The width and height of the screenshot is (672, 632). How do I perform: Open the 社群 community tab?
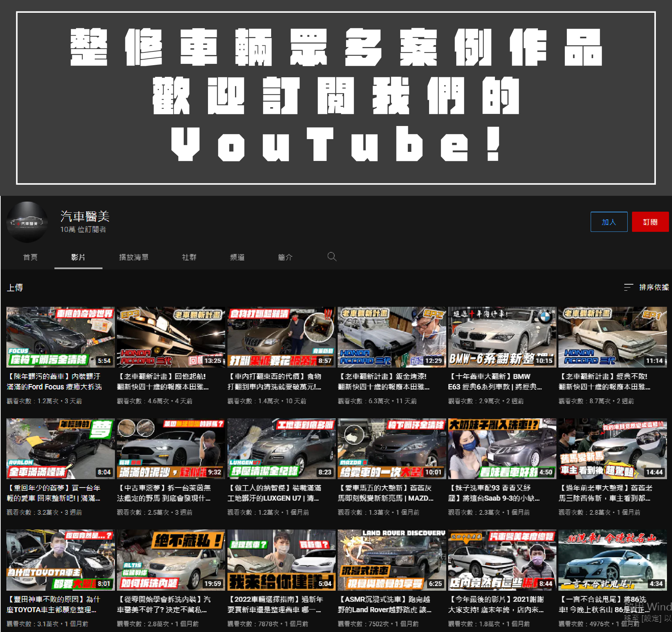pyautogui.click(x=189, y=257)
